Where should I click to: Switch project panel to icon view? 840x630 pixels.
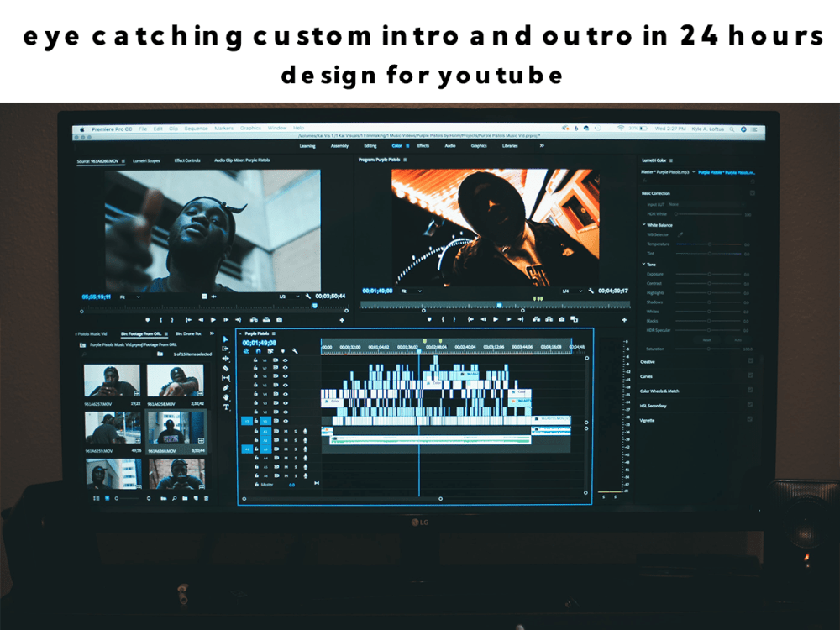coord(108,498)
